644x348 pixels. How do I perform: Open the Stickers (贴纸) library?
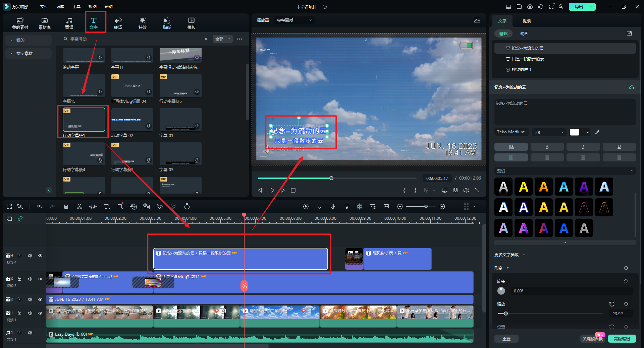click(x=167, y=23)
